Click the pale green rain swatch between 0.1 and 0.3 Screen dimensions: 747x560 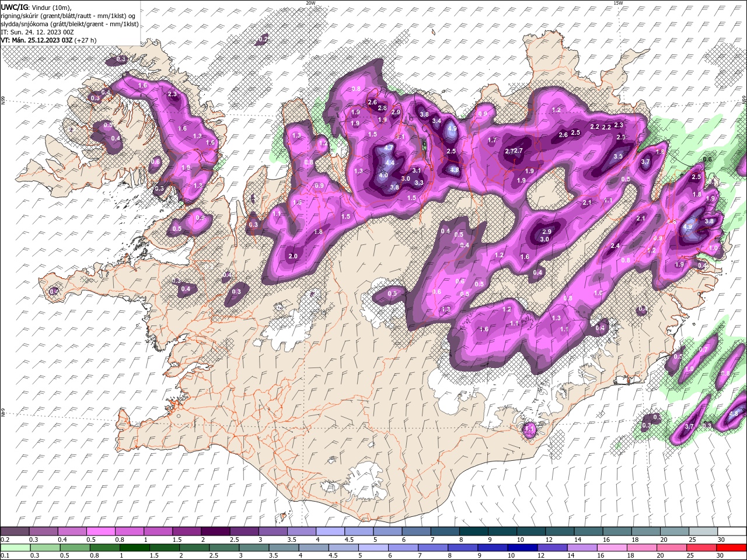click(15, 548)
